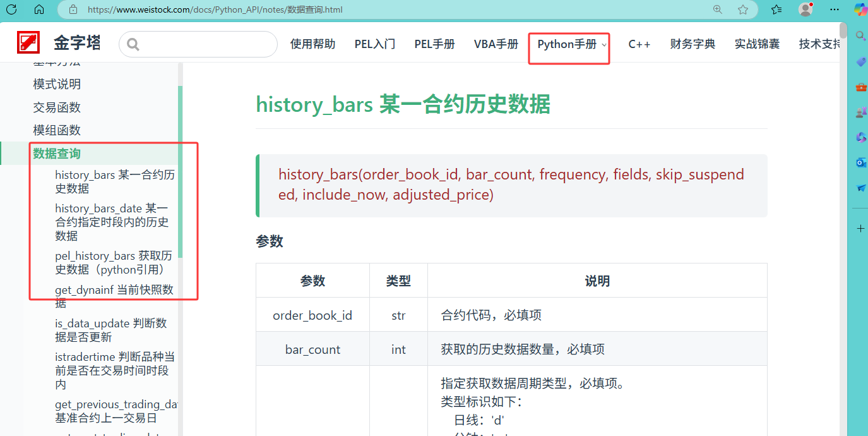Click the magnifier icon in the site search box
The image size is (868, 436).
click(x=133, y=44)
